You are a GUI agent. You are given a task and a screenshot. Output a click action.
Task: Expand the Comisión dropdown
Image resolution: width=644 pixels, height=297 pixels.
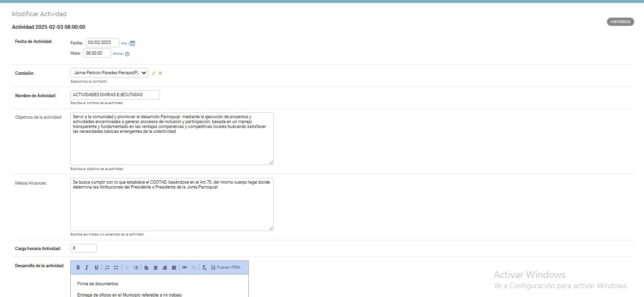(x=109, y=73)
